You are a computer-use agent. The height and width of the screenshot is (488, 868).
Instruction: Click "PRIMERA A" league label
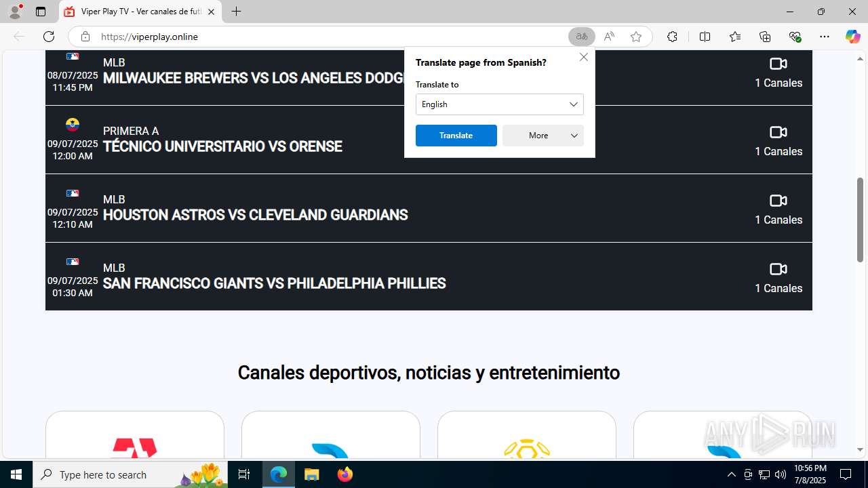(x=131, y=131)
